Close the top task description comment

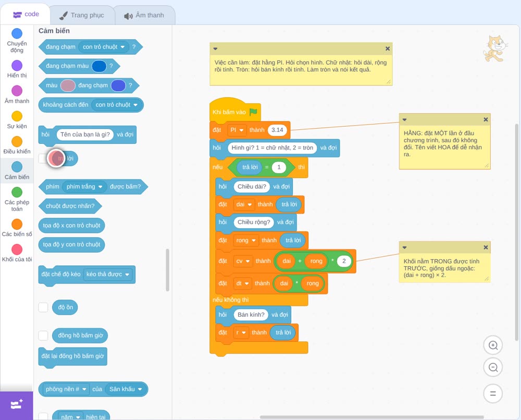click(x=388, y=48)
